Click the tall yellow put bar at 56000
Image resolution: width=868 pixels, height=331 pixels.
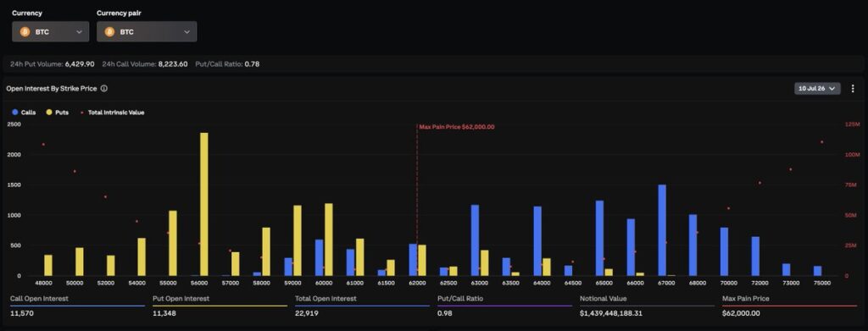pyautogui.click(x=204, y=204)
